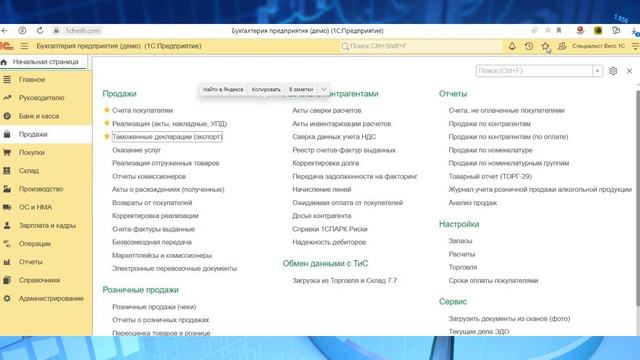Click the Отчеты chart icon in sidebar
Viewport: 640px width, 360px height.
[7, 262]
